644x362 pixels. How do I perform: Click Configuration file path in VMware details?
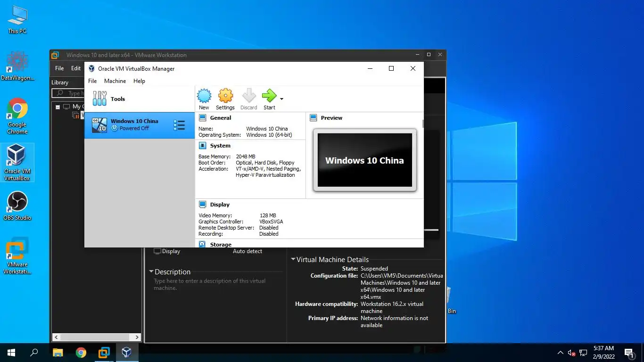point(401,286)
